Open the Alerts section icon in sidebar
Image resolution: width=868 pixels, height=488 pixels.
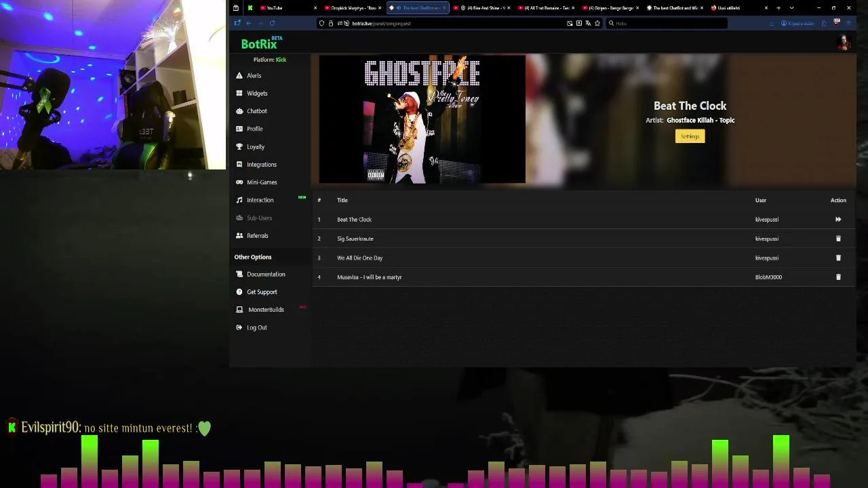(239, 75)
